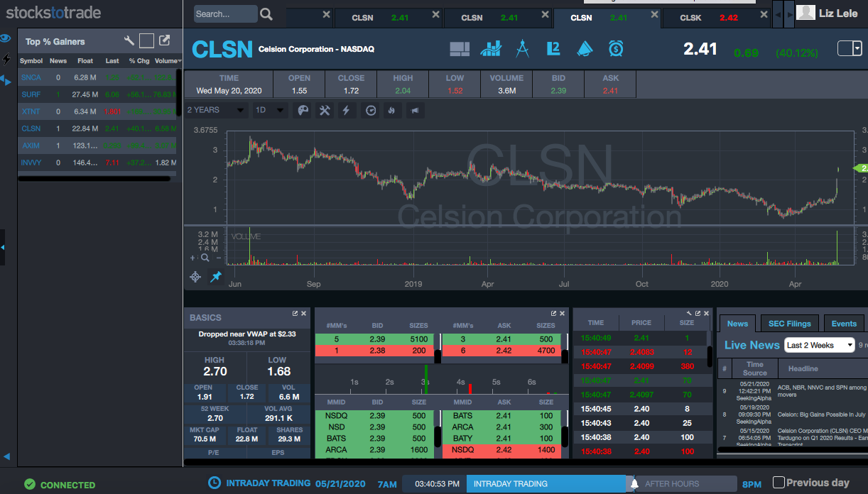Image resolution: width=868 pixels, height=494 pixels.
Task: Check the Previous day checkbox
Action: click(779, 483)
